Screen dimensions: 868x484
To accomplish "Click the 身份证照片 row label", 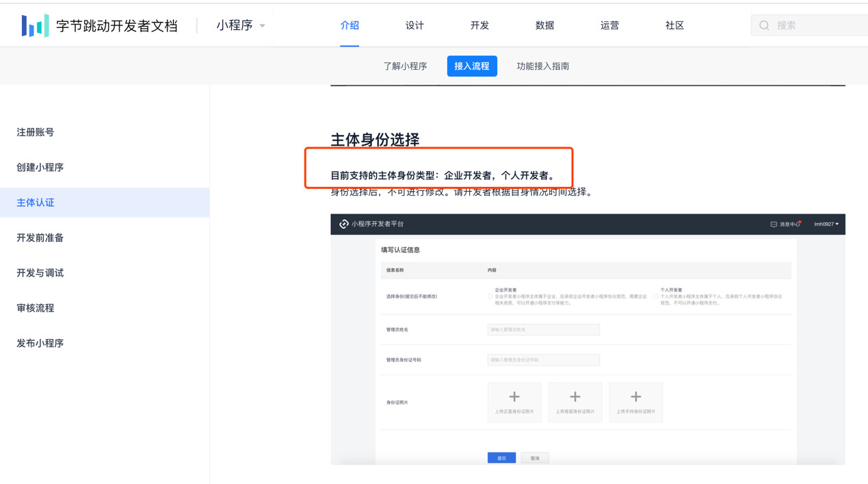I will (397, 403).
